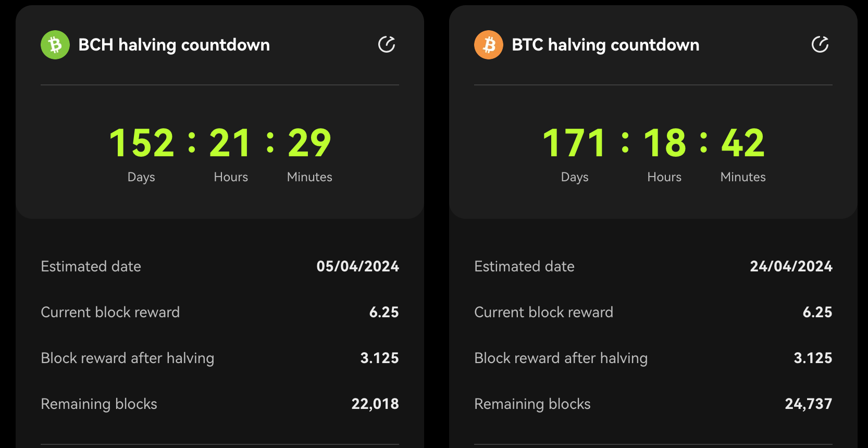
Task: Click BTC after-halving reward value 3.125
Action: click(813, 358)
